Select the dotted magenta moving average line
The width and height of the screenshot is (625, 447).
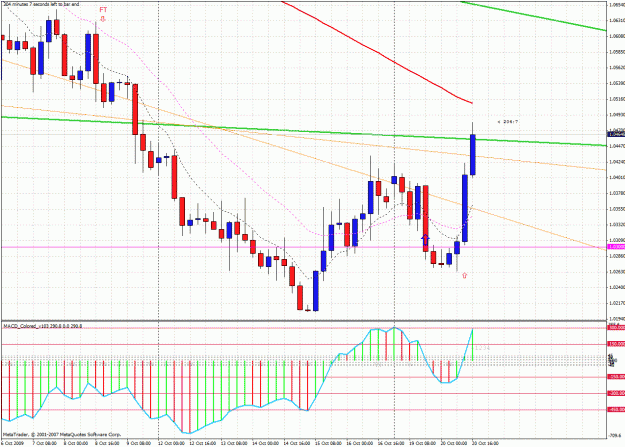[x=255, y=180]
